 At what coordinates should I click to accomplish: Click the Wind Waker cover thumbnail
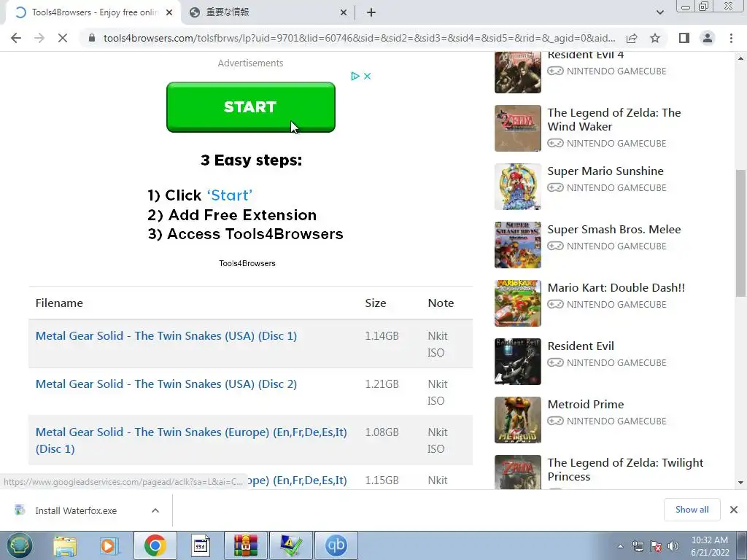click(518, 128)
